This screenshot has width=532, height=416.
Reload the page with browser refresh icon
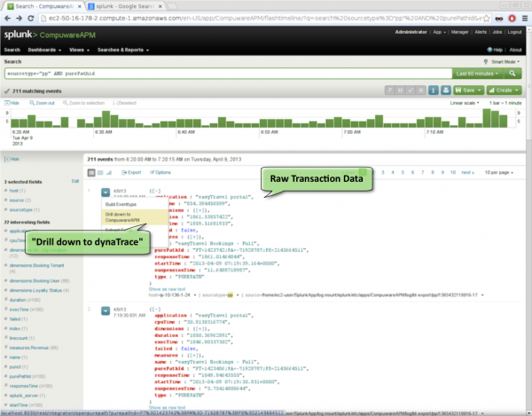[30, 19]
